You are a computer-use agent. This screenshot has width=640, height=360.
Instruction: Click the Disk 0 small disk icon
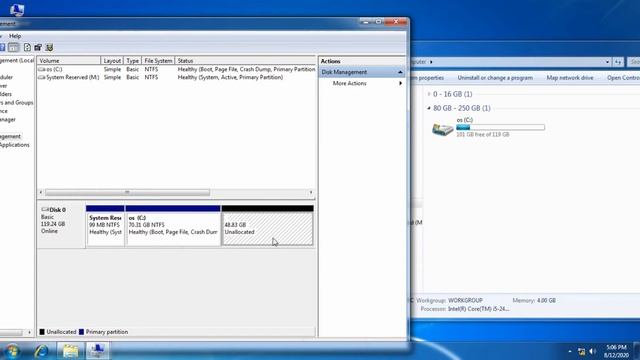coord(44,209)
